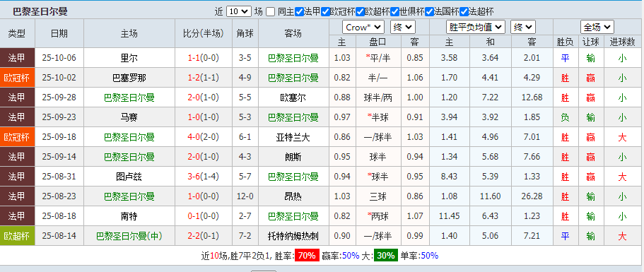Click the 1-1(0-0) score of the 里尔 match
Viewport: 644px width, 272px height.
point(204,58)
